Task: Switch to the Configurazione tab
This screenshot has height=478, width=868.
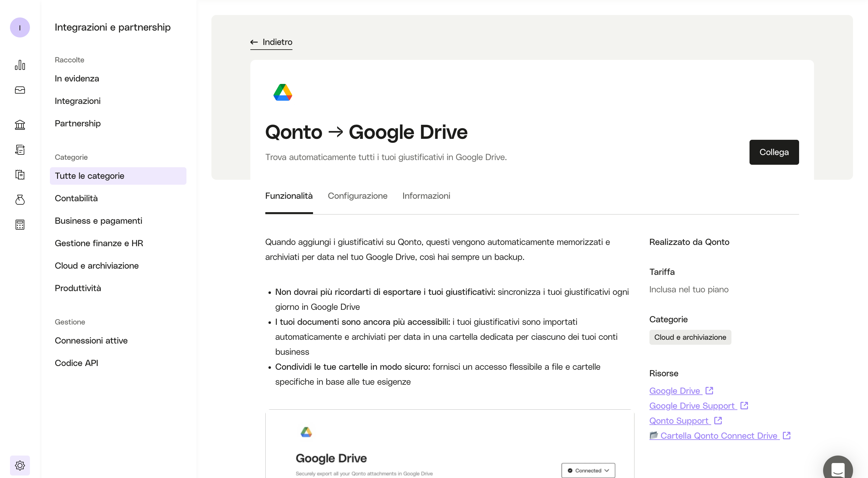Action: click(x=358, y=196)
